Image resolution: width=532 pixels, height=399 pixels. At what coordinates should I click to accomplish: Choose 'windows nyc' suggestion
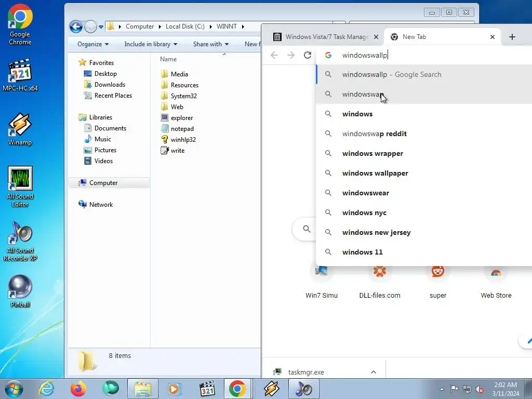424,212
